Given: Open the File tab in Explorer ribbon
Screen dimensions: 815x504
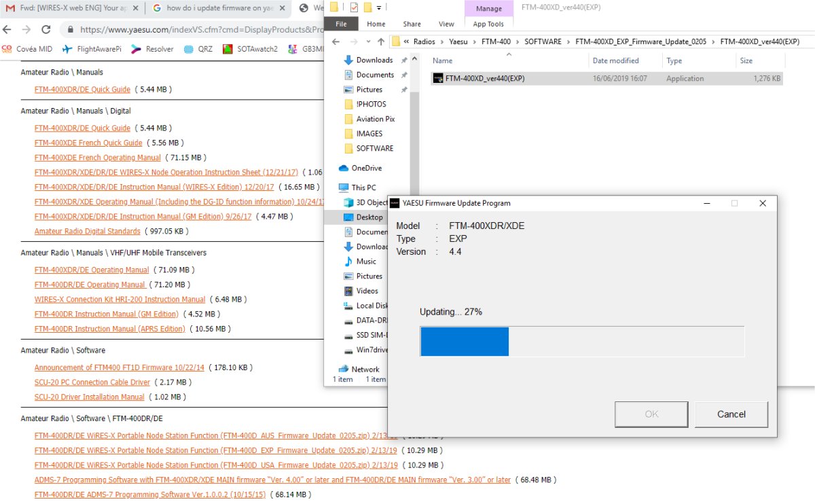Looking at the screenshot, I should (342, 24).
